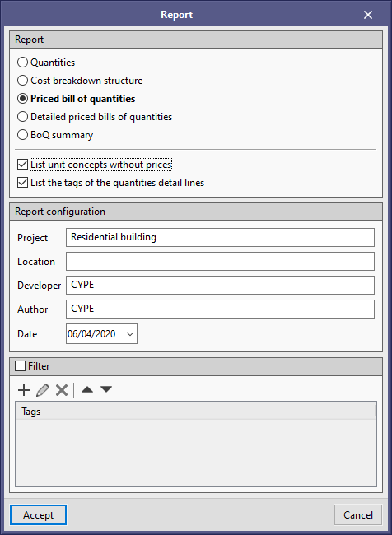Click the Report configuration section header
Image resolution: width=392 pixels, height=535 pixels.
[x=196, y=212]
